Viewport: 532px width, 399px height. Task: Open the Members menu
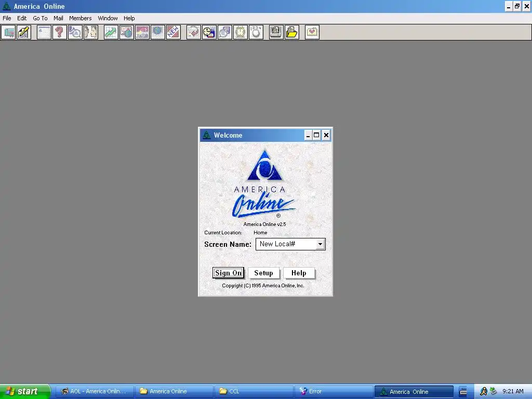point(81,18)
